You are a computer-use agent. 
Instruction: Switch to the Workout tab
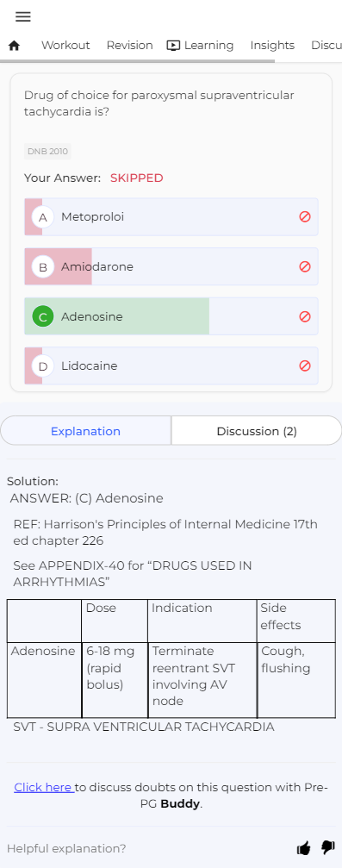[65, 46]
